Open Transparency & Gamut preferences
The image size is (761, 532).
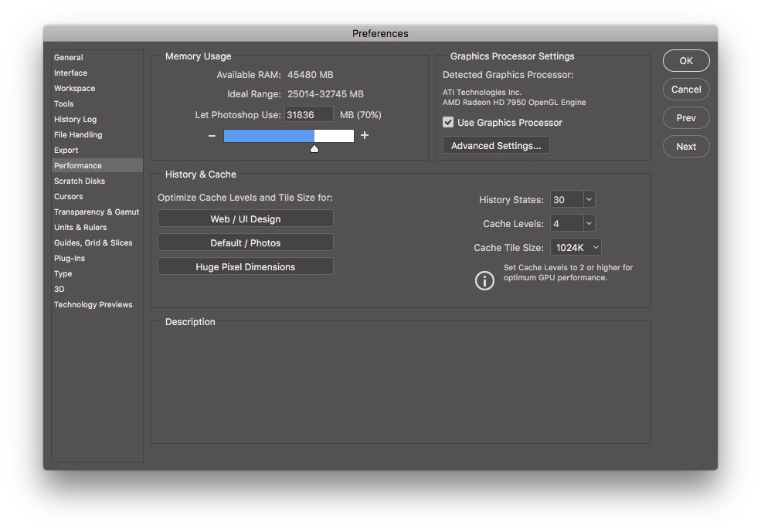click(x=97, y=212)
